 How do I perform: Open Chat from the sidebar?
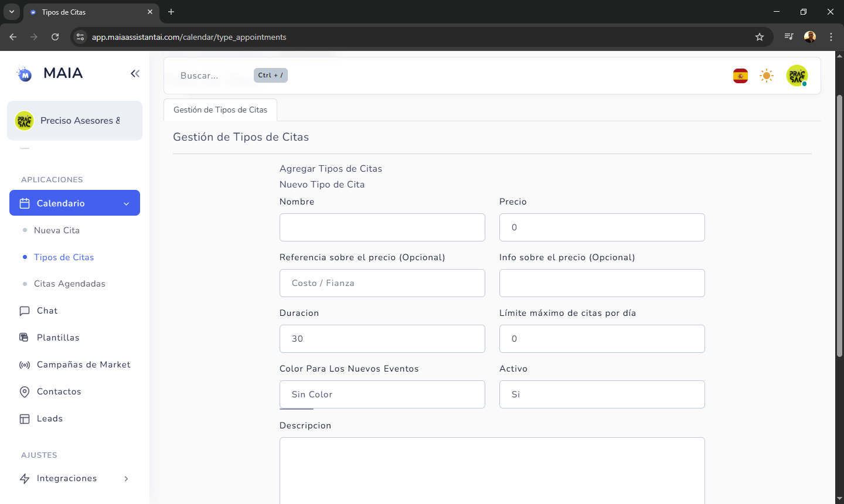click(x=47, y=311)
